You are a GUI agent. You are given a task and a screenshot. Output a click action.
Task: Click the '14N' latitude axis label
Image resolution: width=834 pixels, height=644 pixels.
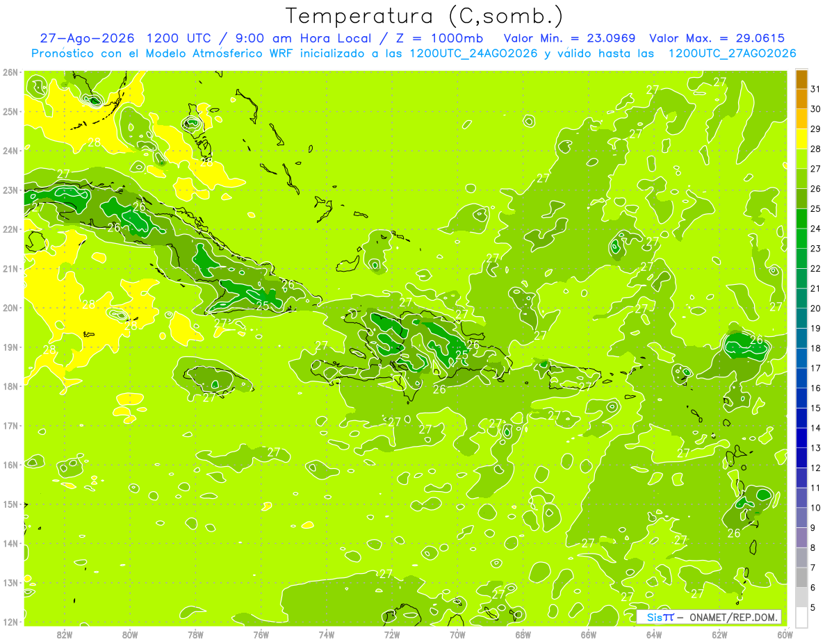[x=10, y=543]
